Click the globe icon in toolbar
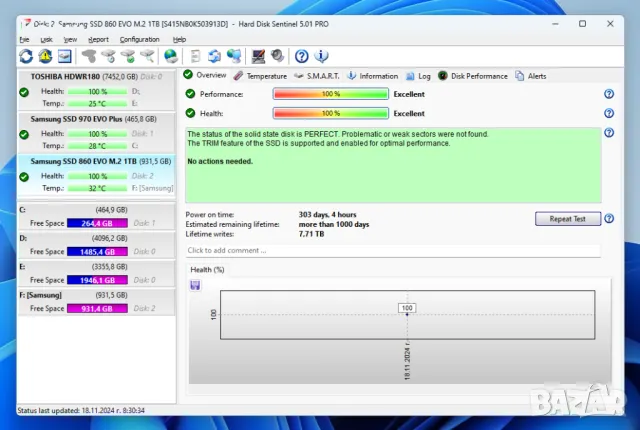640x430 pixels. pyautogui.click(x=171, y=56)
